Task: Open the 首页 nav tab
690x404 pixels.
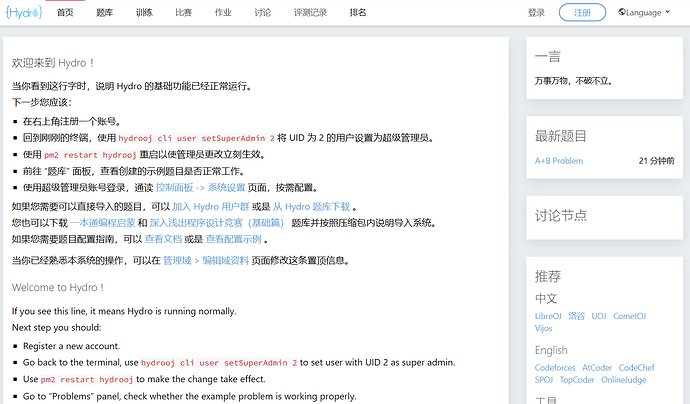Action: click(65, 13)
